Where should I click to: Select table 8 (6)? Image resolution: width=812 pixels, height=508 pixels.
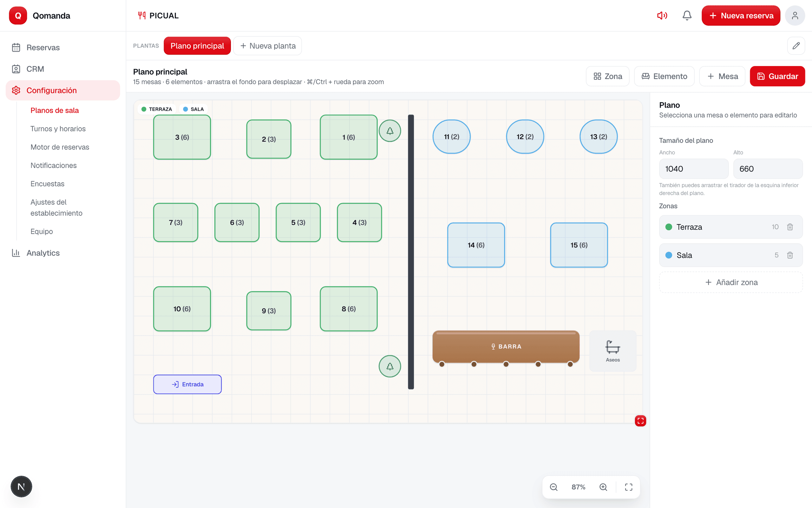[348, 309]
